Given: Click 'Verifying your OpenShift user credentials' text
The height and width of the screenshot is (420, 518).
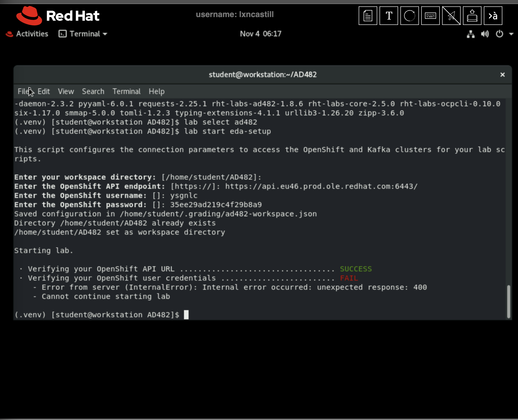Looking at the screenshot, I should (x=122, y=278).
